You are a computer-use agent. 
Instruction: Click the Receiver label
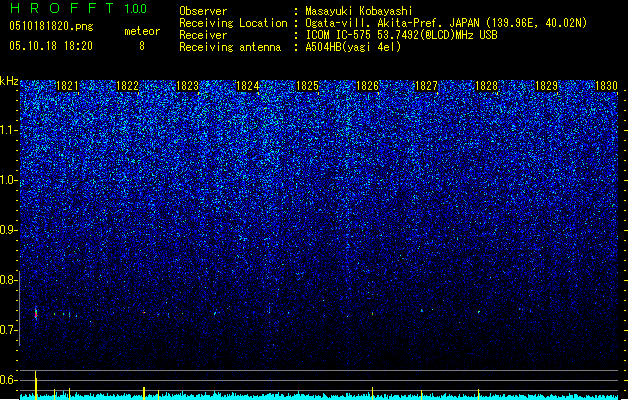point(203,35)
